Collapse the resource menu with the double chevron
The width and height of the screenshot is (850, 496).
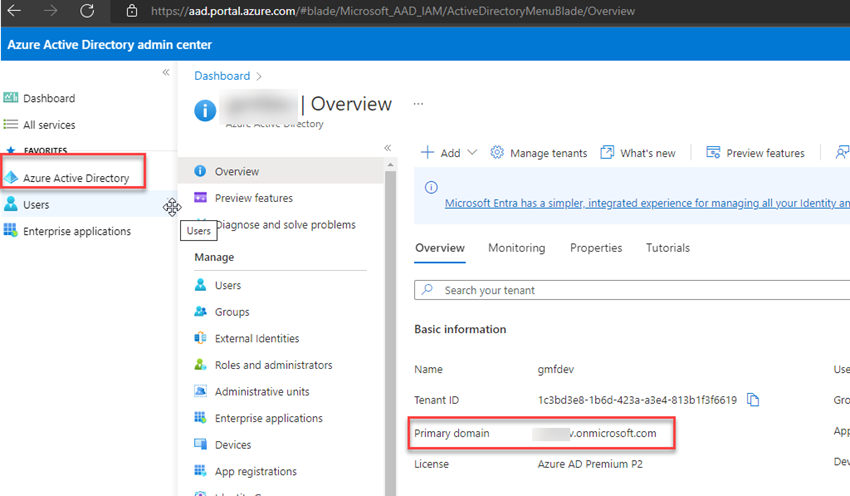click(388, 147)
